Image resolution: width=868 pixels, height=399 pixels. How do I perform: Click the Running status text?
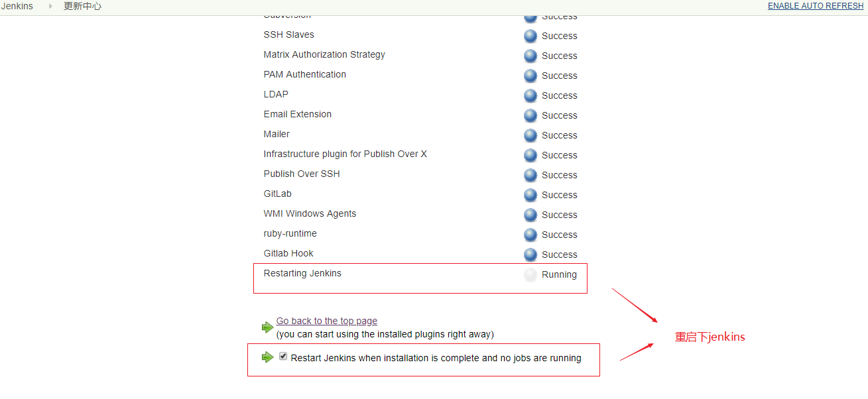559,274
